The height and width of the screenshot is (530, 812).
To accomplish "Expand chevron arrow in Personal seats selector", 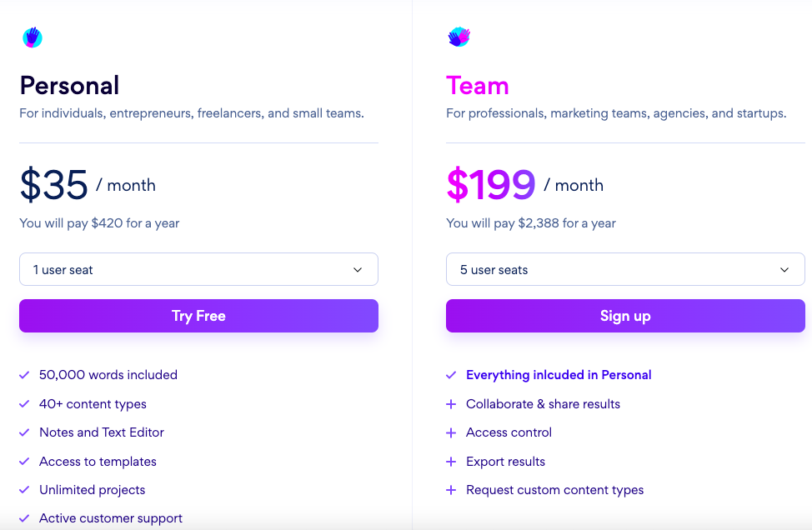I will [358, 270].
